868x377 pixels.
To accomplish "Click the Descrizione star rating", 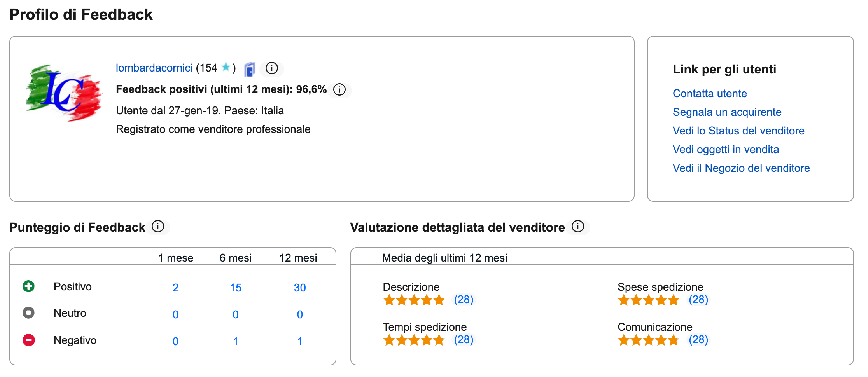I will click(413, 300).
